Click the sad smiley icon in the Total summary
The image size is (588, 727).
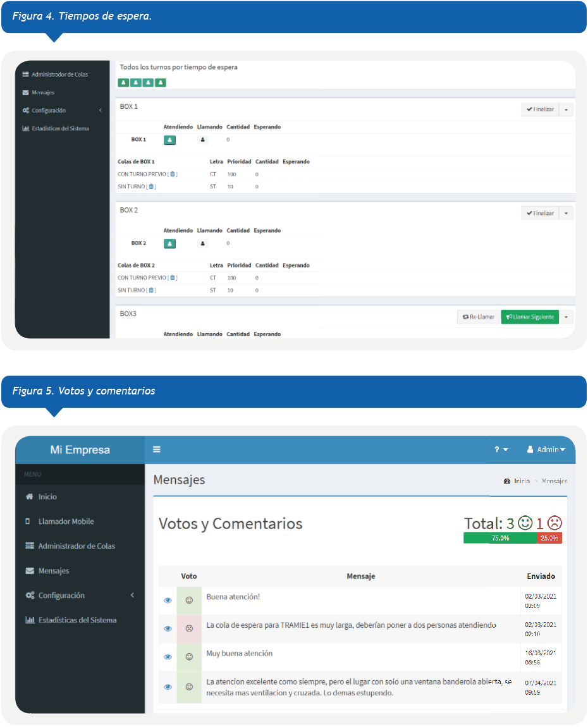[554, 523]
